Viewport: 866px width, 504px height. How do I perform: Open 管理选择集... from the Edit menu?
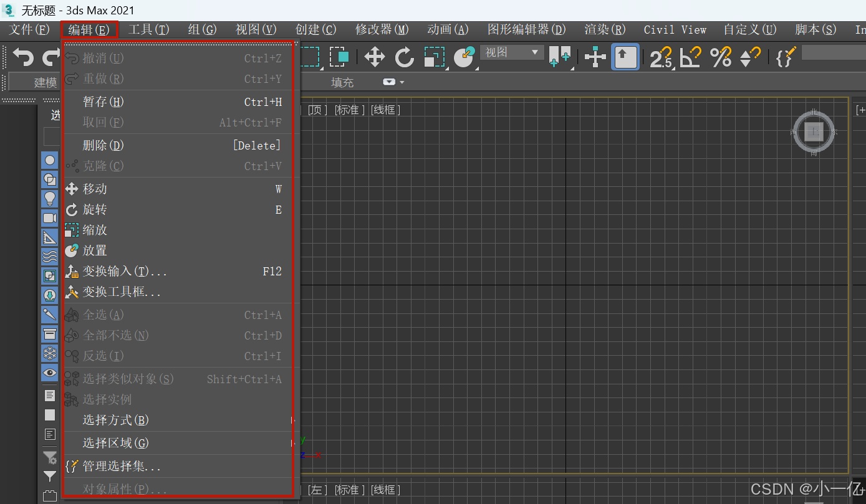click(x=178, y=466)
